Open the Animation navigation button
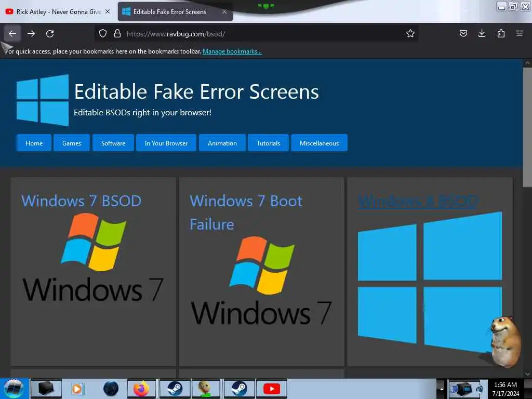The image size is (532, 399). coord(222,143)
